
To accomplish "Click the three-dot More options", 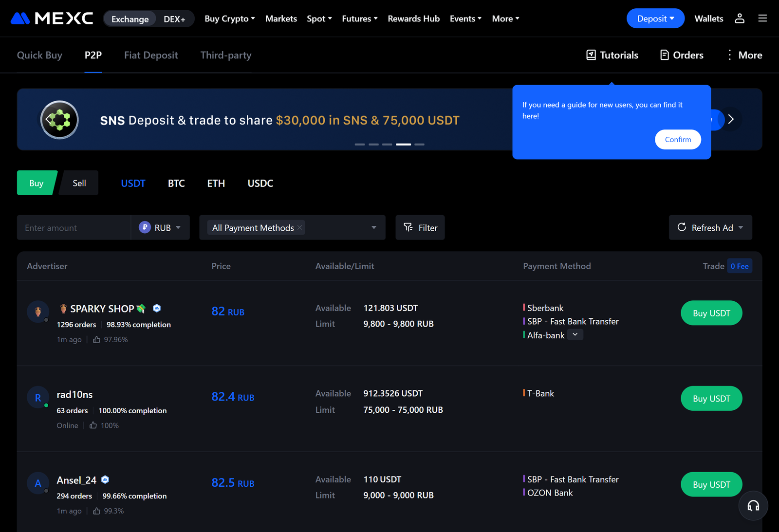I will coord(744,55).
